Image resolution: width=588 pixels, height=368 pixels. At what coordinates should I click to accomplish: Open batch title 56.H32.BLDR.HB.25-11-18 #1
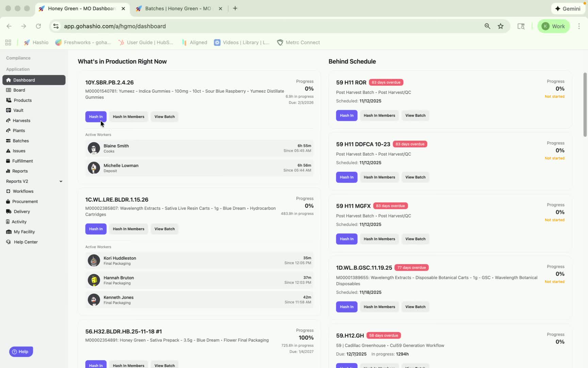[124, 332]
